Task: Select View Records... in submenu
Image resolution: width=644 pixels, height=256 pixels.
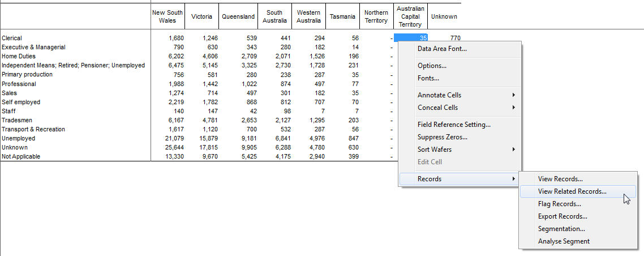Action: [x=560, y=179]
